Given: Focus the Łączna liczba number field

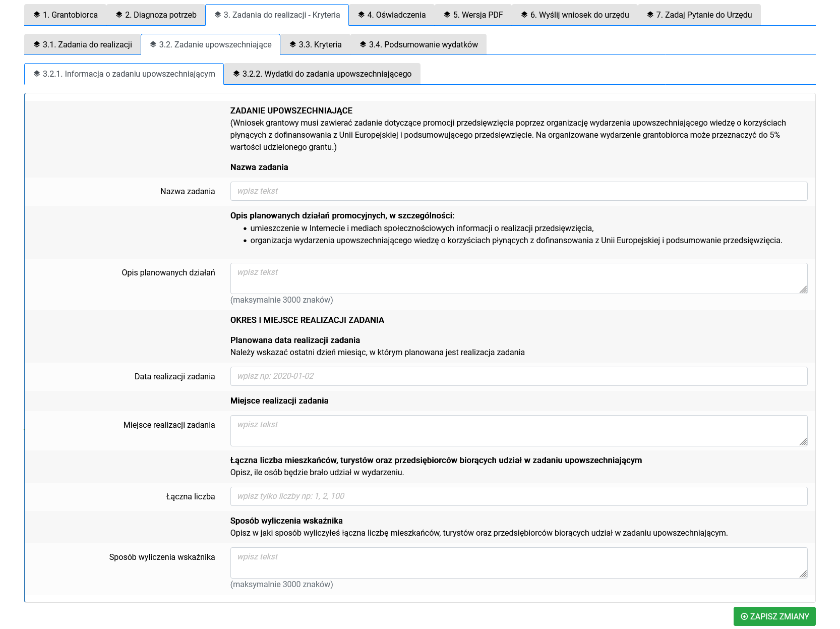Looking at the screenshot, I should coord(518,496).
